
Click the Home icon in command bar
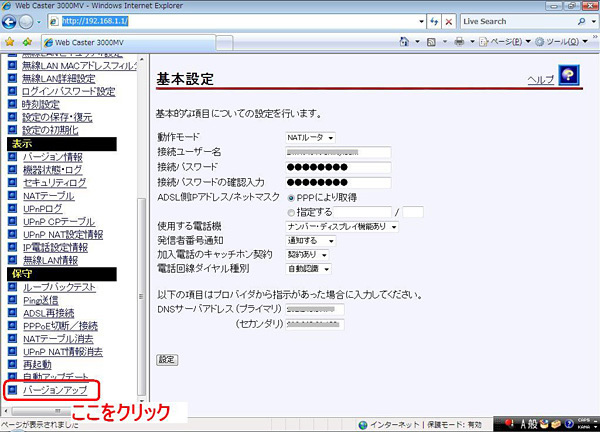[x=404, y=41]
